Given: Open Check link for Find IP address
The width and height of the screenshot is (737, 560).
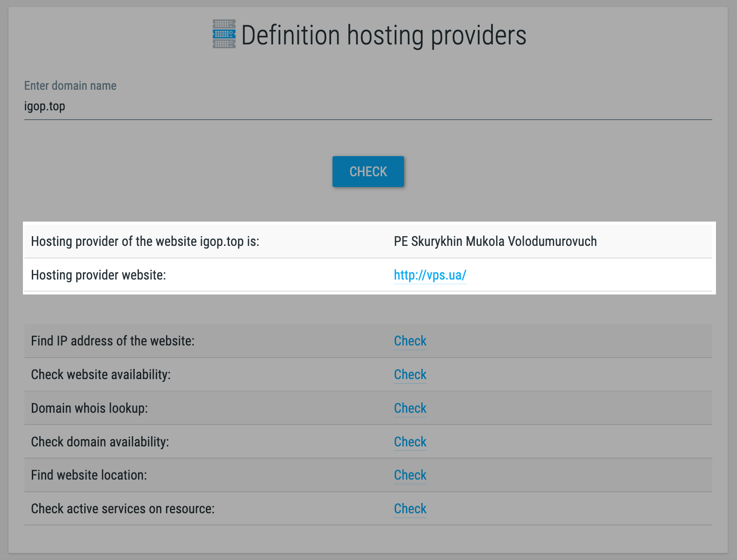Looking at the screenshot, I should 410,341.
